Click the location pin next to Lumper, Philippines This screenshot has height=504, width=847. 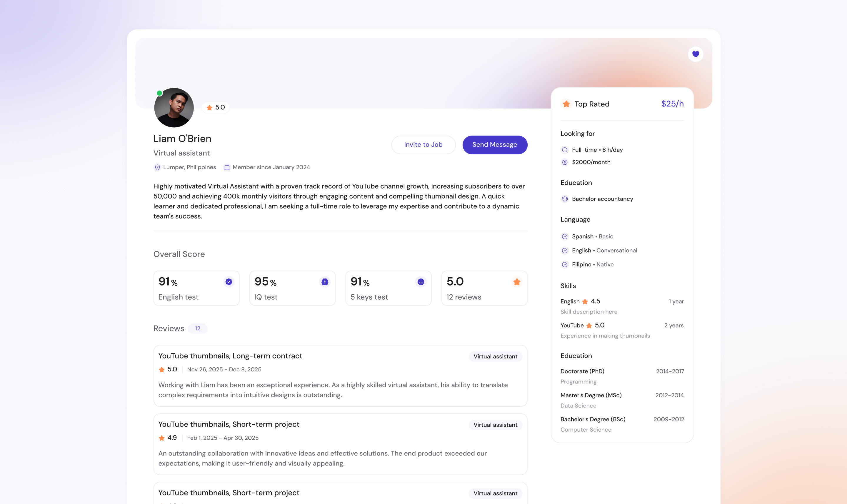157,167
